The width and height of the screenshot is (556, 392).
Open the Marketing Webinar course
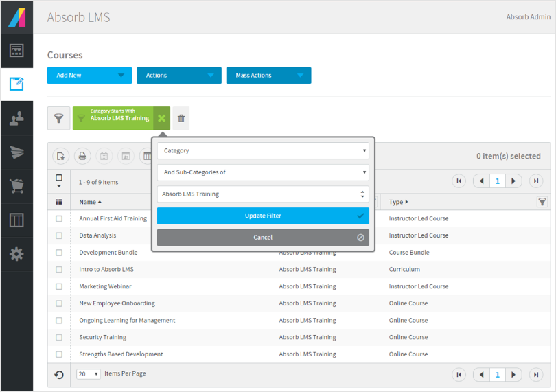pos(105,286)
